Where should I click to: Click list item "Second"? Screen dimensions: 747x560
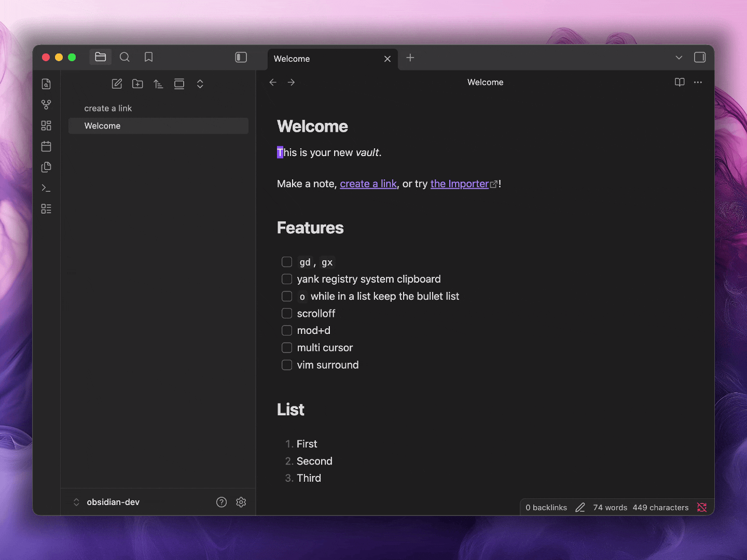coord(314,461)
